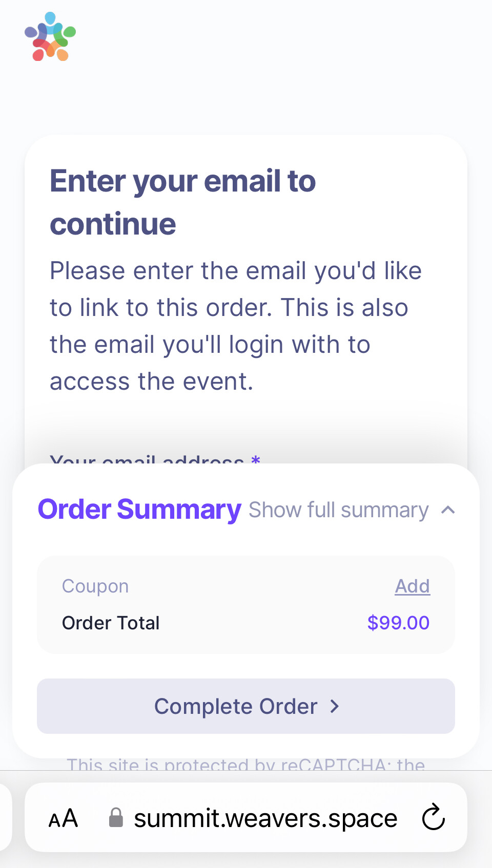
Task: Click the reCAPTCHA protection notice text
Action: tap(246, 765)
